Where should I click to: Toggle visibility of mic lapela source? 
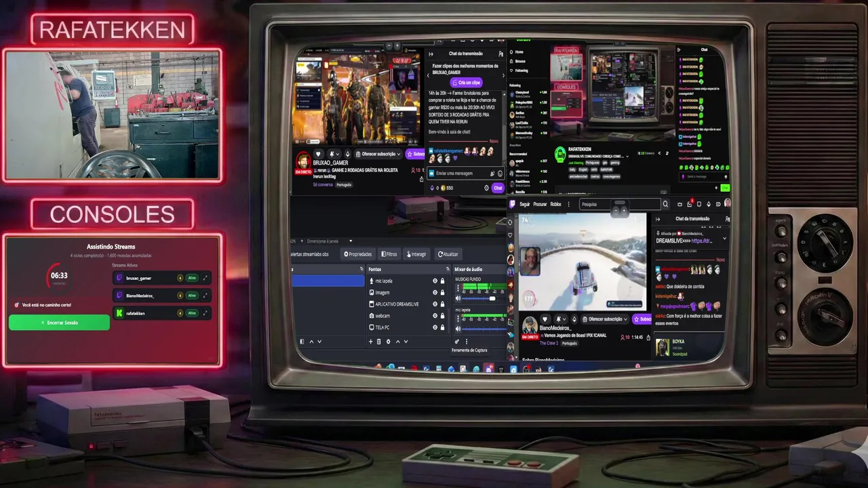pyautogui.click(x=435, y=281)
